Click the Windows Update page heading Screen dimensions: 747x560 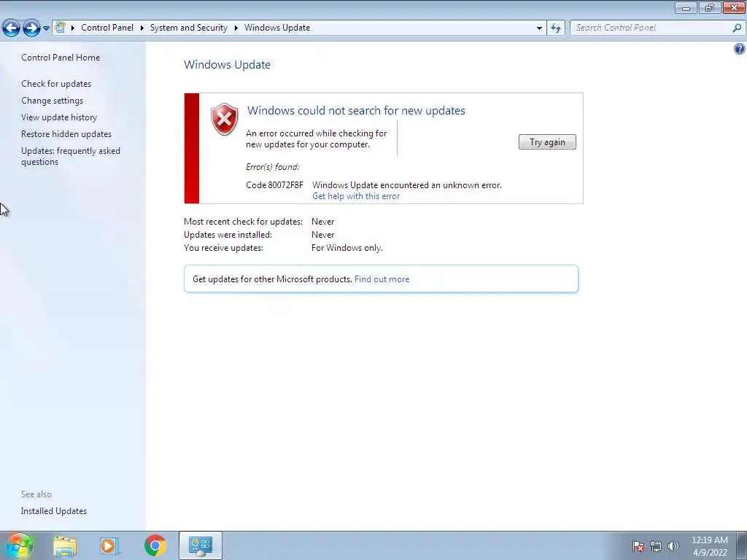point(228,65)
